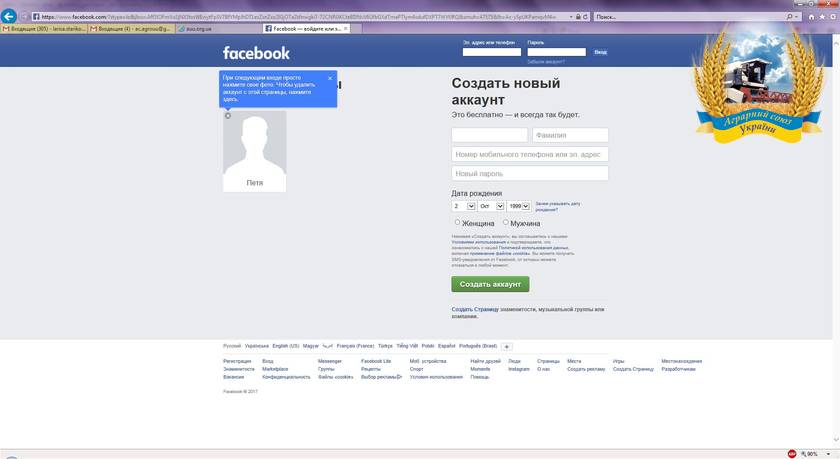Switch language to Українська

click(x=257, y=346)
